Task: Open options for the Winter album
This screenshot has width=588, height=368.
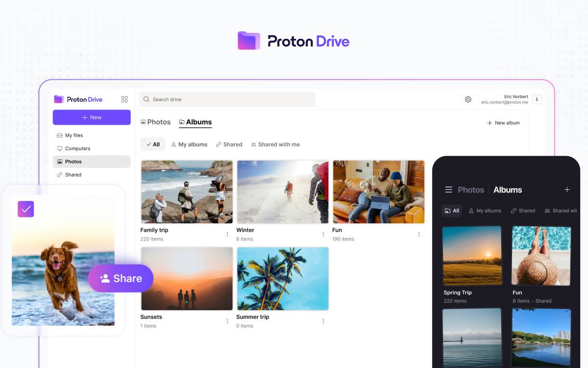Action: (x=323, y=234)
